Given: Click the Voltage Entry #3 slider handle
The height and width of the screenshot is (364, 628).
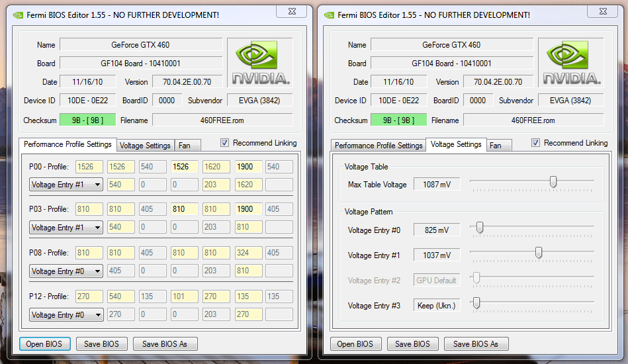Looking at the screenshot, I should tap(476, 303).
